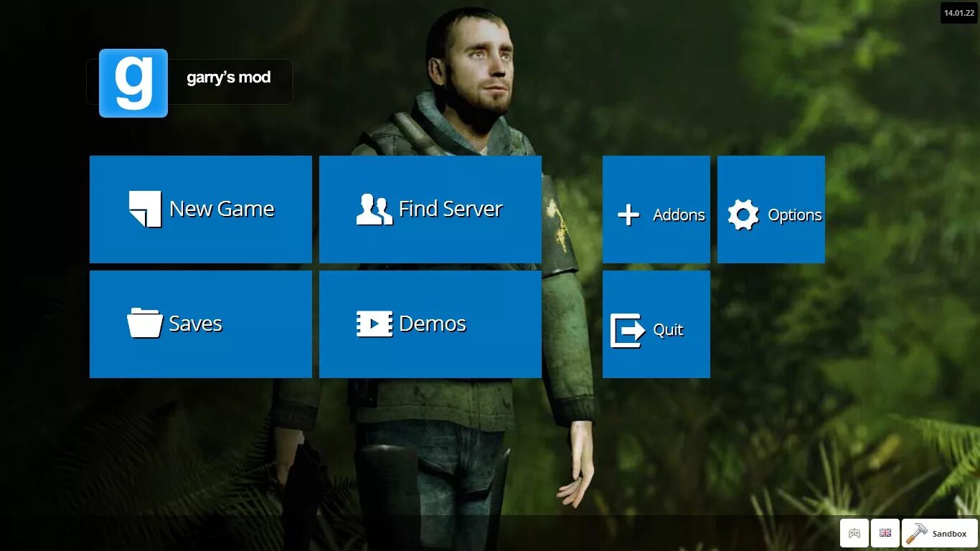Click the Quit button
This screenshot has width=980, height=551.
[x=656, y=324]
